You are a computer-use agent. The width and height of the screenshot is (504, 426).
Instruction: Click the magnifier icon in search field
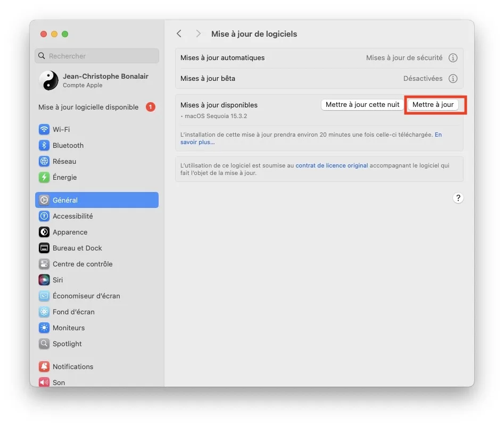[42, 56]
